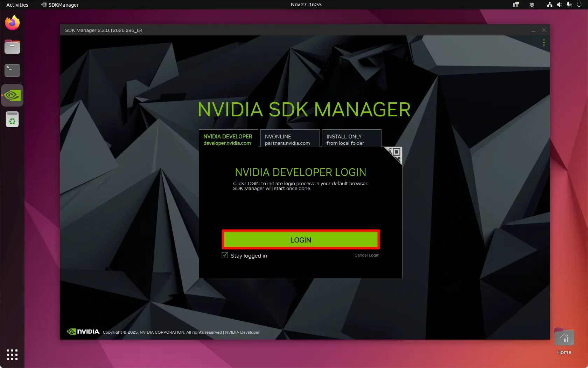Open the Files app from the dock
The width and height of the screenshot is (588, 368).
[x=12, y=47]
